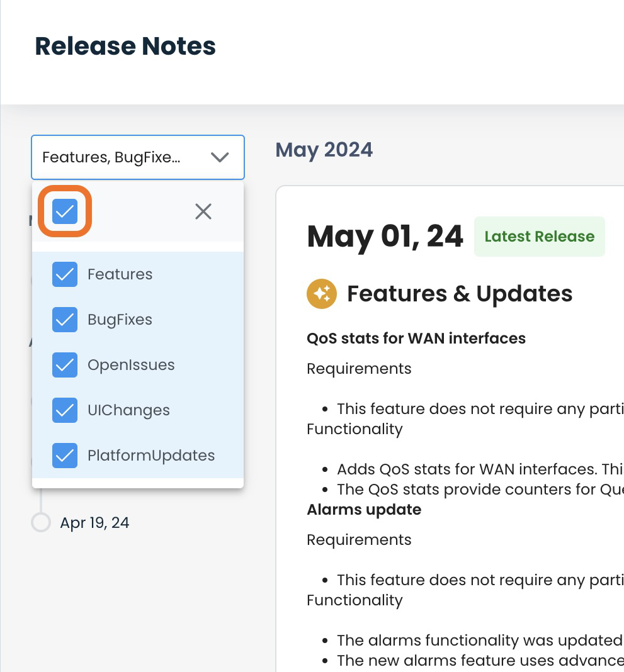Click the Features & Updates heading
The width and height of the screenshot is (624, 672).
tap(460, 294)
